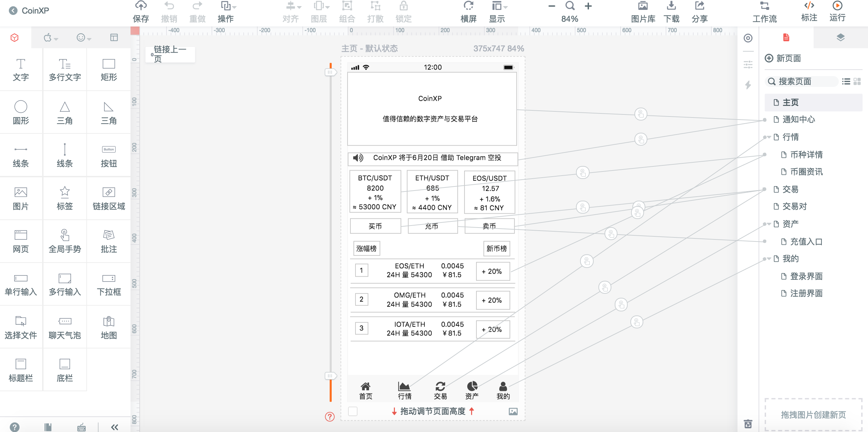Click the 组合 (group) icon
The height and width of the screenshot is (432, 868).
point(347,6)
